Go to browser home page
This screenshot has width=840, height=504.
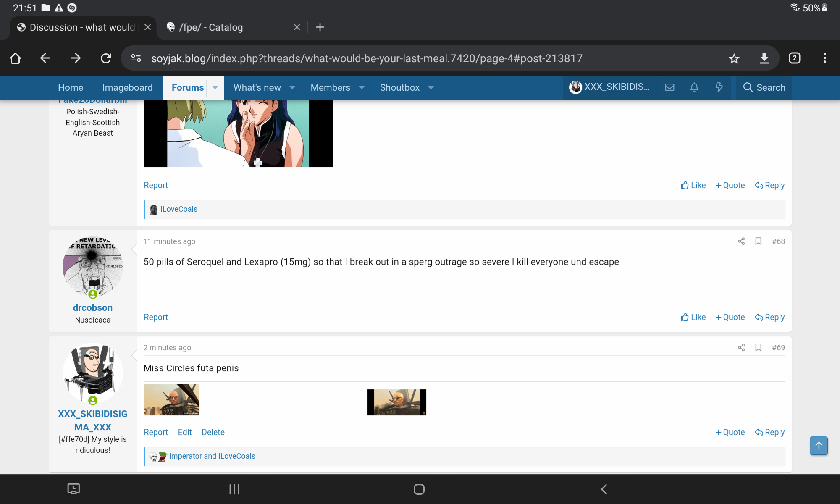(16, 58)
